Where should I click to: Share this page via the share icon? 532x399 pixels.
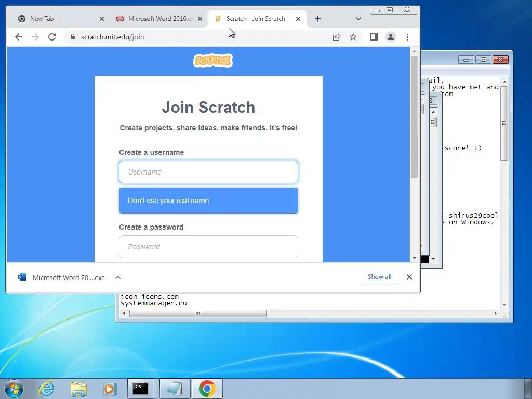tap(337, 37)
